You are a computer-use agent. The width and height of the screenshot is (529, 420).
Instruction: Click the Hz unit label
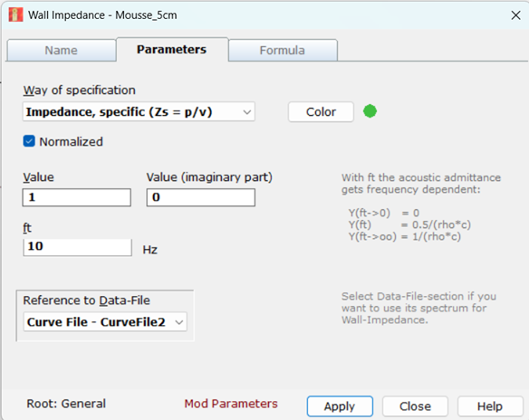(149, 250)
